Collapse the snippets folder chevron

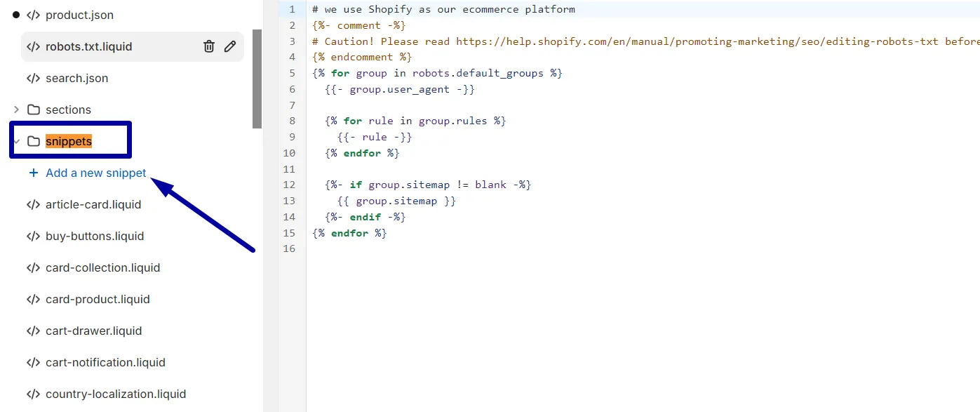click(15, 141)
